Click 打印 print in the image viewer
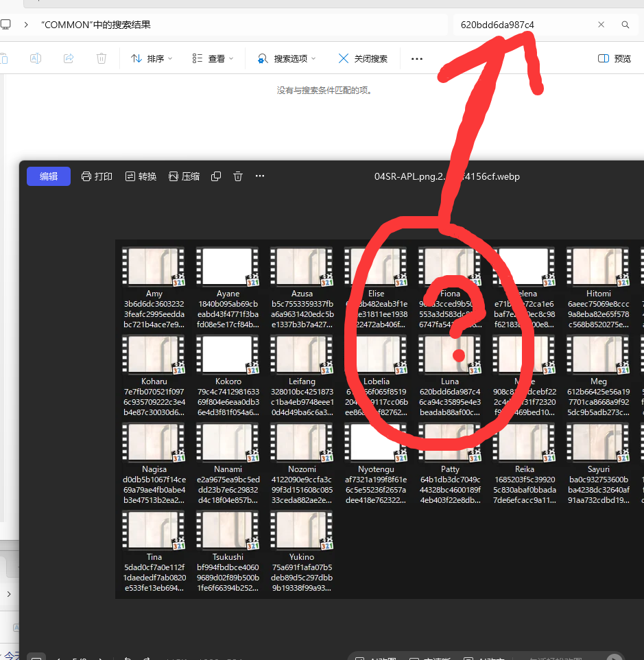The width and height of the screenshot is (644, 660). tap(97, 176)
